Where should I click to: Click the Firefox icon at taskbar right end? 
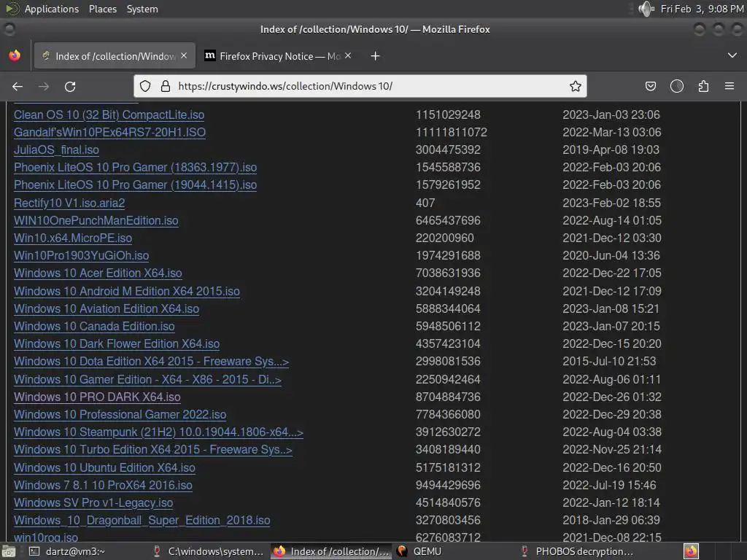692,551
